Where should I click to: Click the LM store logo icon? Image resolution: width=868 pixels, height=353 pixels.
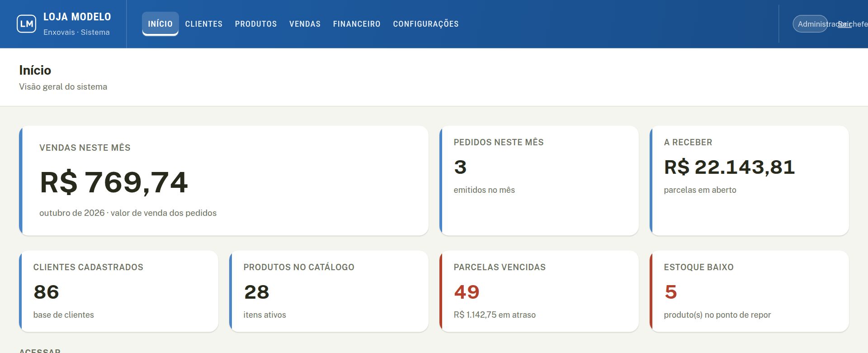pyautogui.click(x=26, y=24)
